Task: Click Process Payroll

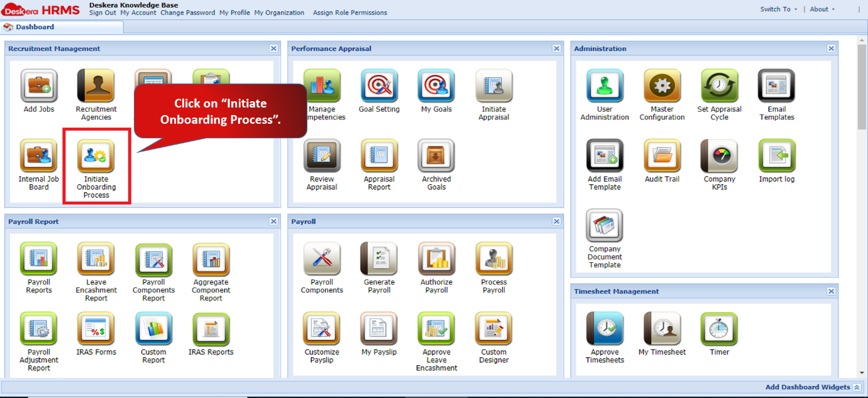Action: point(494,259)
